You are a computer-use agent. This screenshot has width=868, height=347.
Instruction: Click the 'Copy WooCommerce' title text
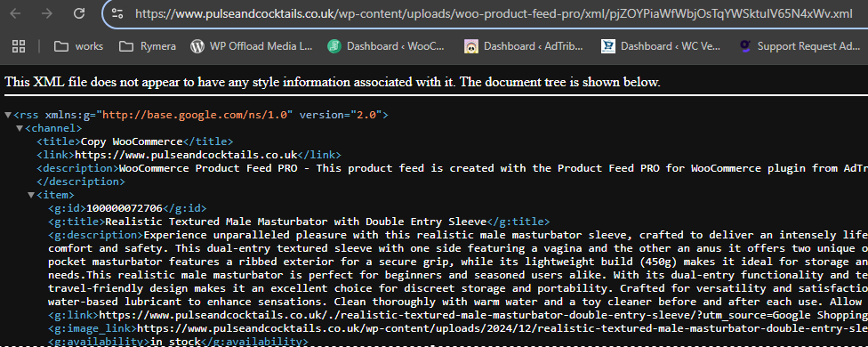click(132, 141)
